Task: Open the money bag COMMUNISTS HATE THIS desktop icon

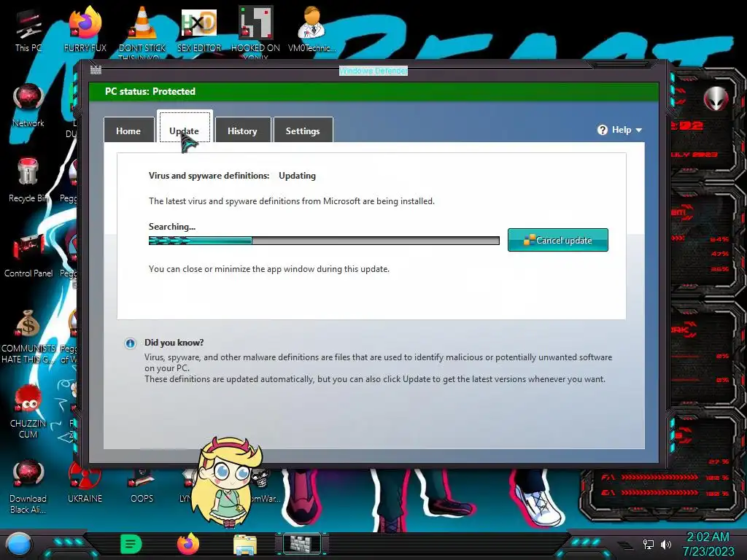Action: click(x=28, y=335)
